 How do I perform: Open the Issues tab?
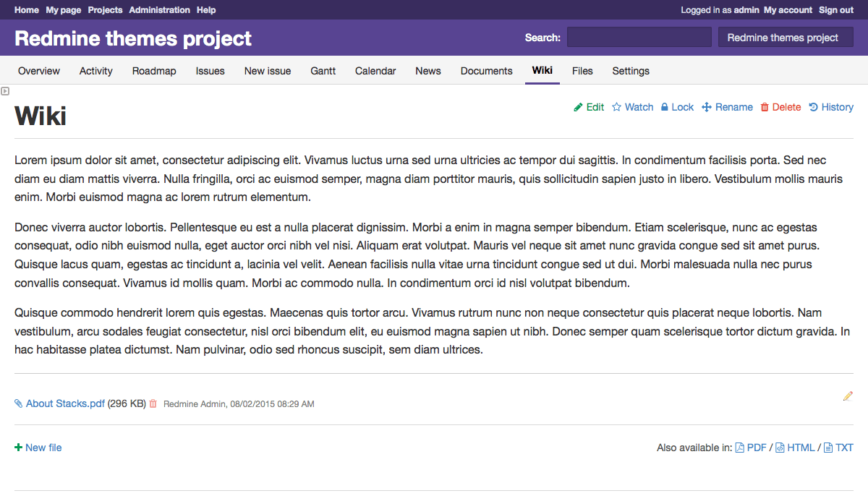click(x=210, y=71)
